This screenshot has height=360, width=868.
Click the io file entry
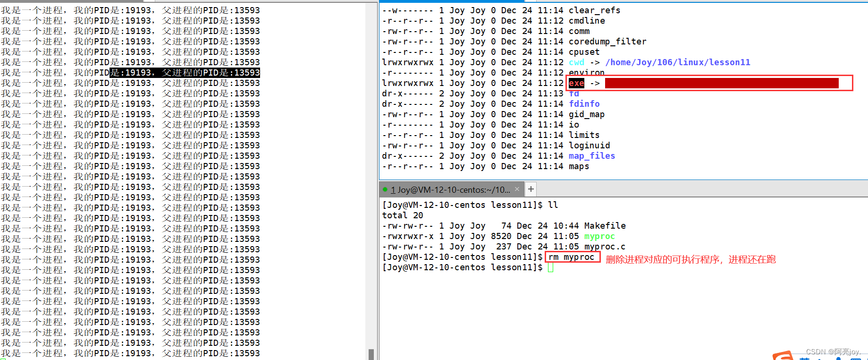pyautogui.click(x=574, y=124)
